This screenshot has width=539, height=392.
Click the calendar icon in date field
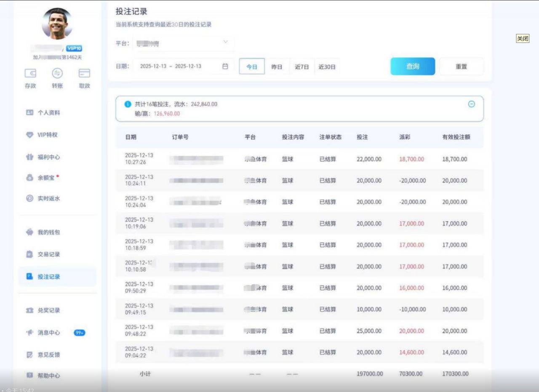click(225, 66)
